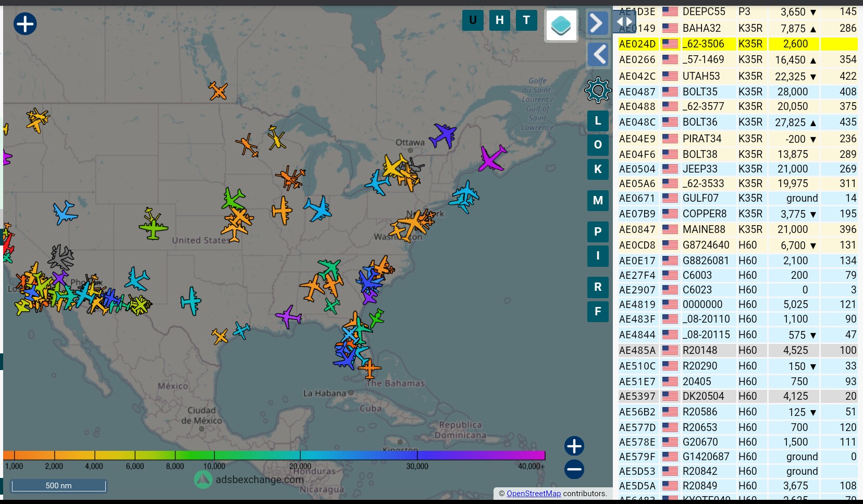Toggle the M map option button
Screen dimensions: 863x504
pos(598,201)
